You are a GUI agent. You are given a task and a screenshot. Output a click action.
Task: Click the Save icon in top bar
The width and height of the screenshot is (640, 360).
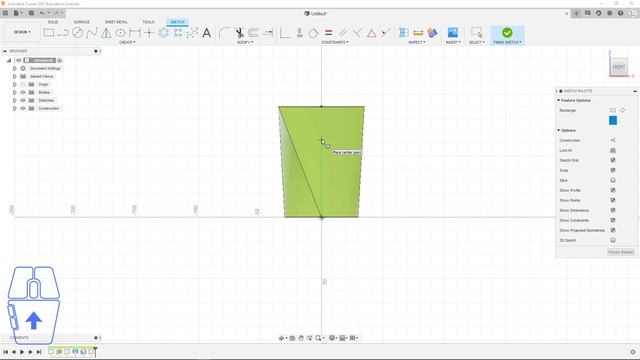[31, 13]
